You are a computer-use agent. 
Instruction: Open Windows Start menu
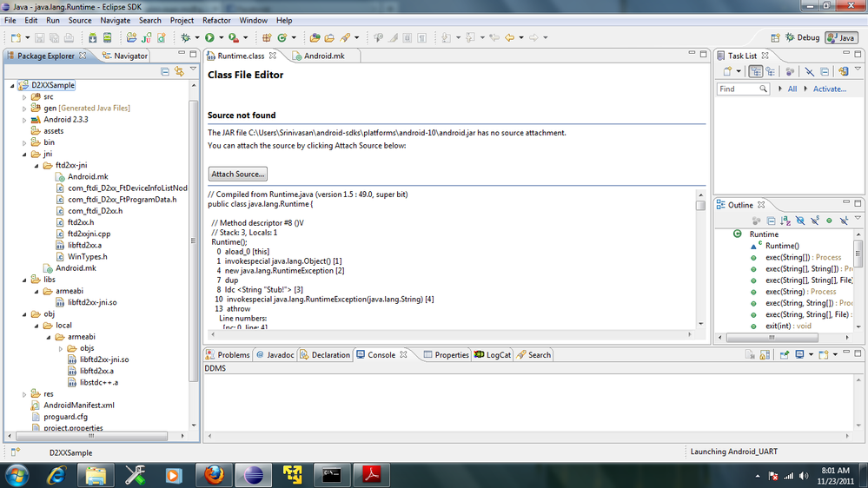(x=17, y=475)
